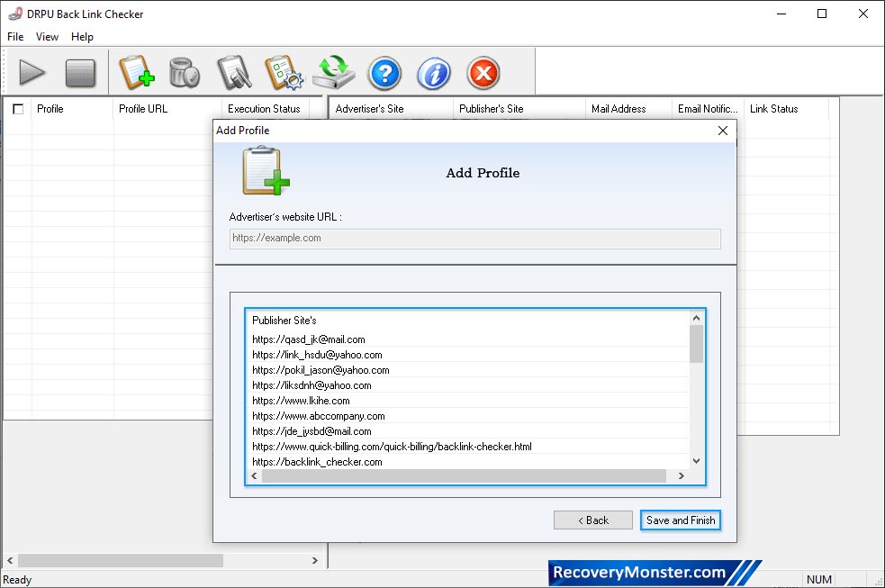
Task: Start the backlink checking process
Action: pyautogui.click(x=32, y=73)
